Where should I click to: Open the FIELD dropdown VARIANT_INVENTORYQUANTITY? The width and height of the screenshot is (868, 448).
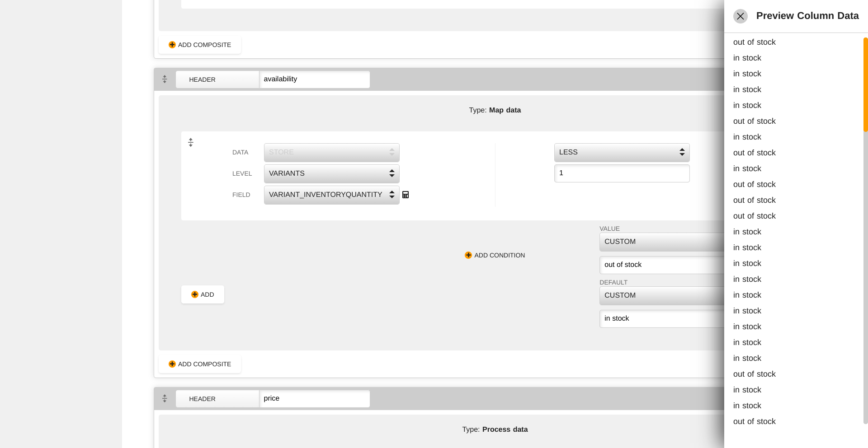(x=332, y=195)
